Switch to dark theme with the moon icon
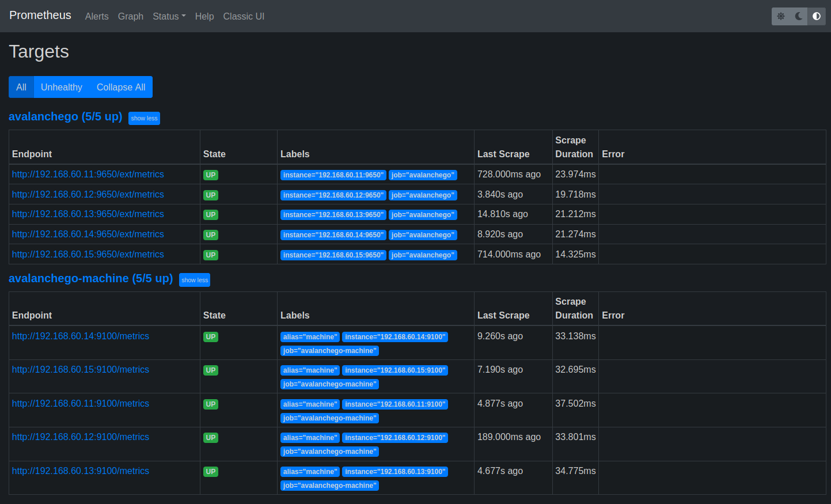The image size is (831, 504). pyautogui.click(x=799, y=16)
